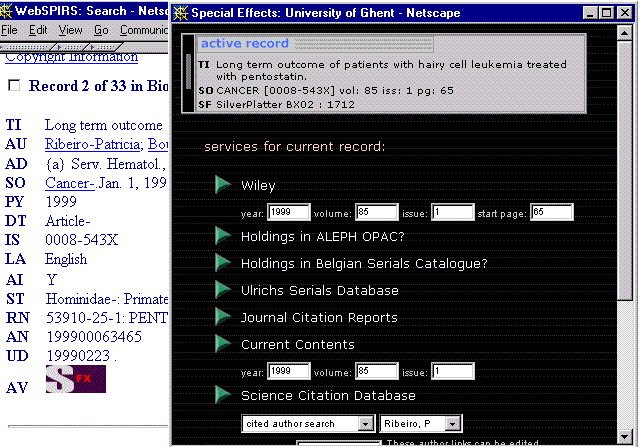Click the active record panel side handle
Viewport: 640px width, 447px height.
coord(188,73)
